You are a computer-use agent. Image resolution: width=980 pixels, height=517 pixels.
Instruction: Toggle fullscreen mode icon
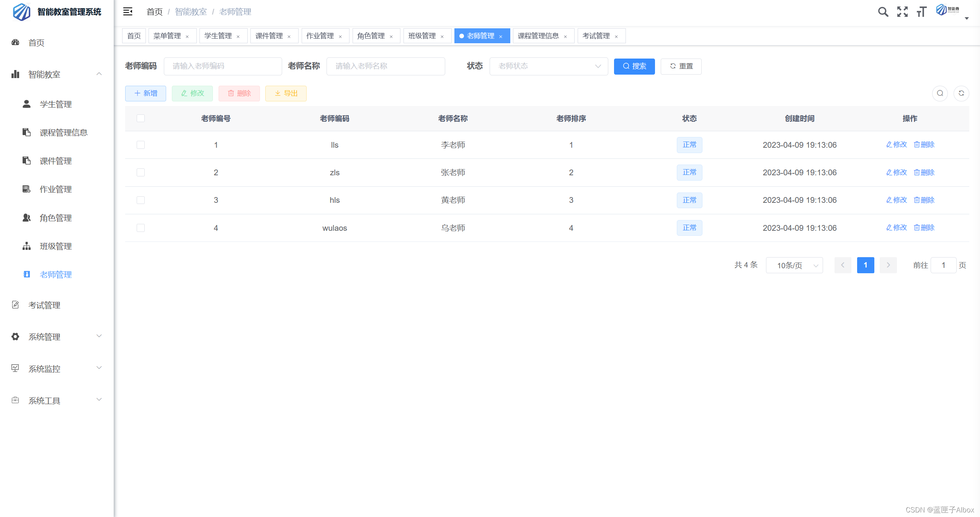pos(902,12)
